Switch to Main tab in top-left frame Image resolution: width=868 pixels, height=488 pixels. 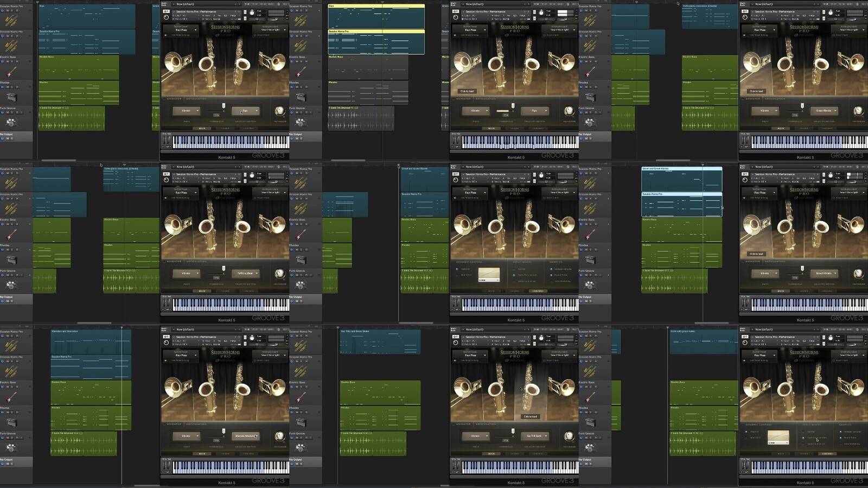[x=202, y=128]
